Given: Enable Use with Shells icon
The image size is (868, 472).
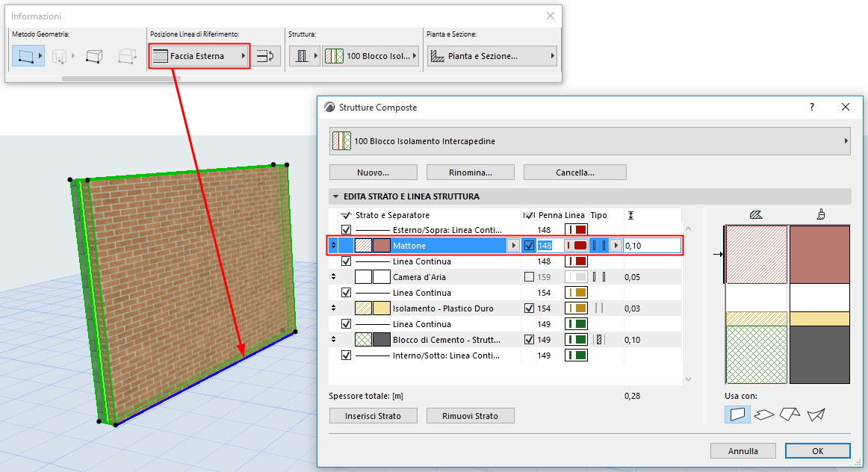Looking at the screenshot, I should tap(816, 414).
